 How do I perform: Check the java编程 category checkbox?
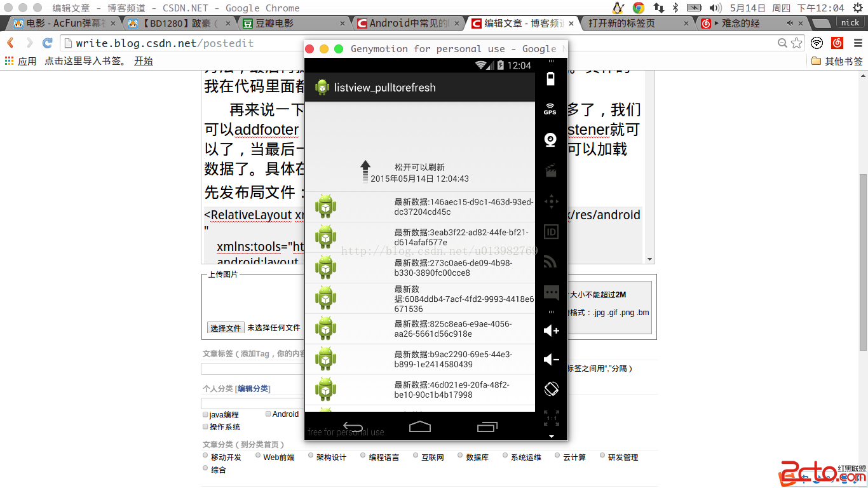(205, 414)
